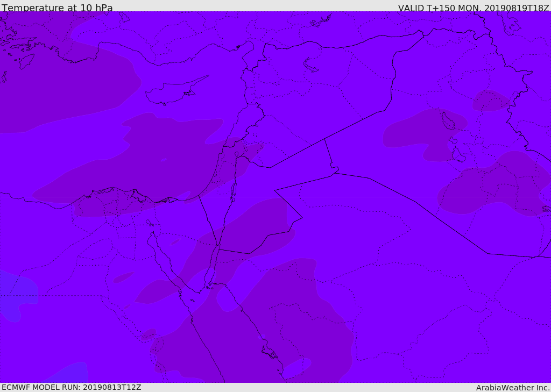The height and width of the screenshot is (392, 551).
Task: Click the Dead Sea outline on the map
Action: (x=233, y=192)
